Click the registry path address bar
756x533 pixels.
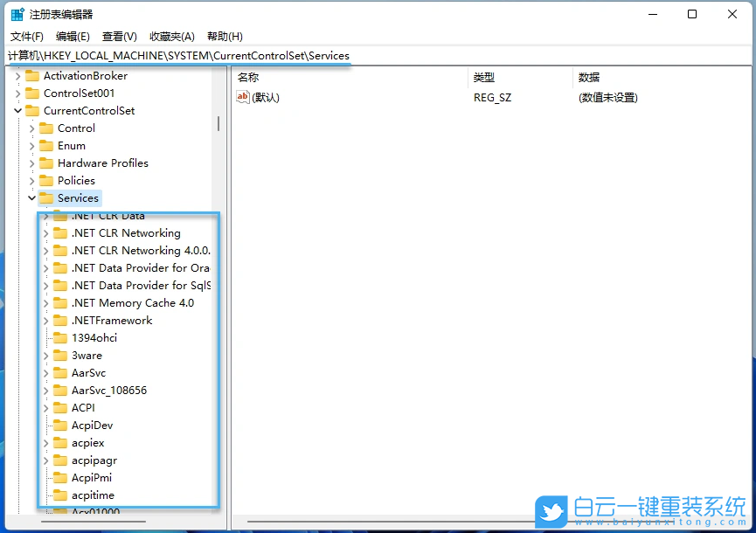click(175, 55)
